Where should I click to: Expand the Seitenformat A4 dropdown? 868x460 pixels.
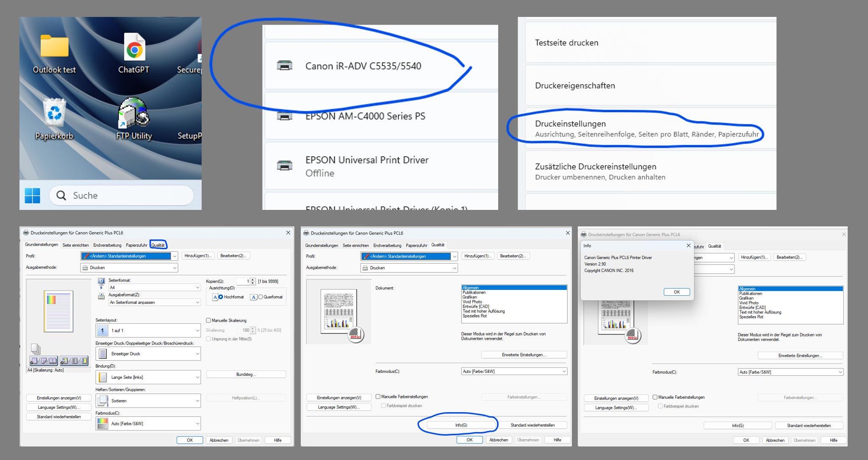tap(154, 287)
